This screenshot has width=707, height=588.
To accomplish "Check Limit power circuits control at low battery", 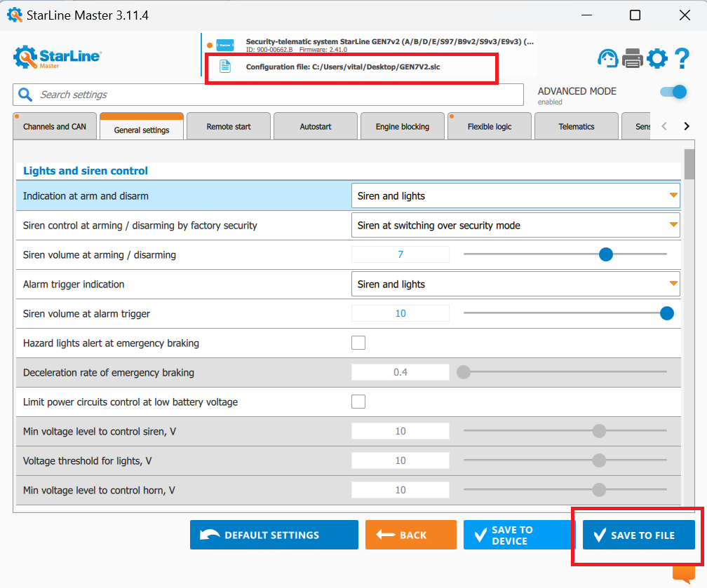I will click(358, 402).
